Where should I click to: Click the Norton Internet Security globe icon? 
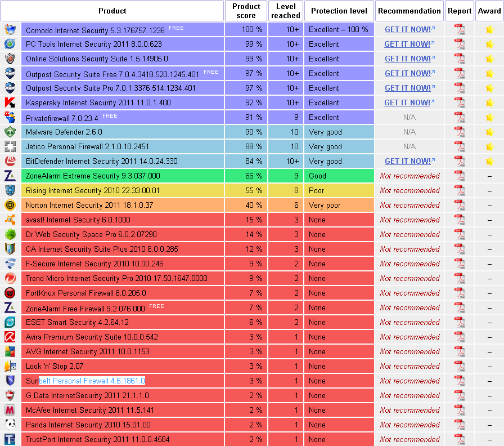pos(10,206)
